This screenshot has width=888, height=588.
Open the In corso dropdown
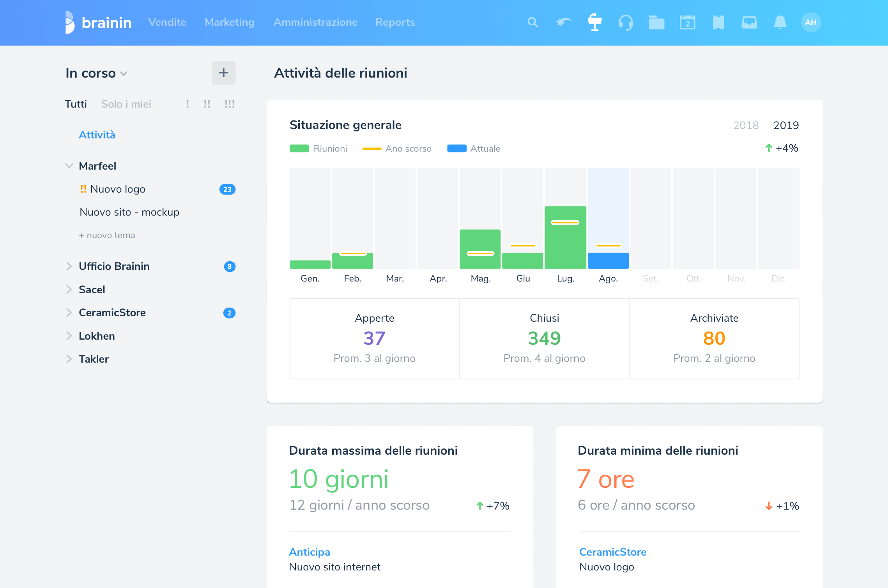pos(96,73)
